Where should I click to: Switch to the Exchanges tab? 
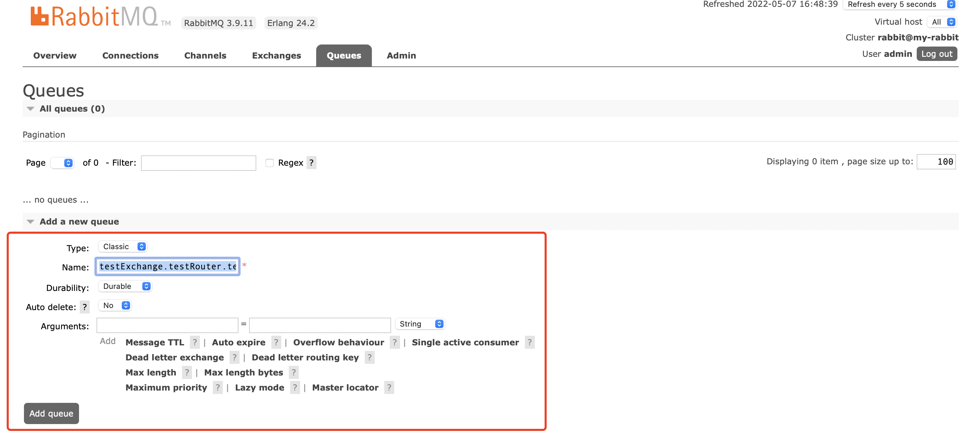[276, 56]
